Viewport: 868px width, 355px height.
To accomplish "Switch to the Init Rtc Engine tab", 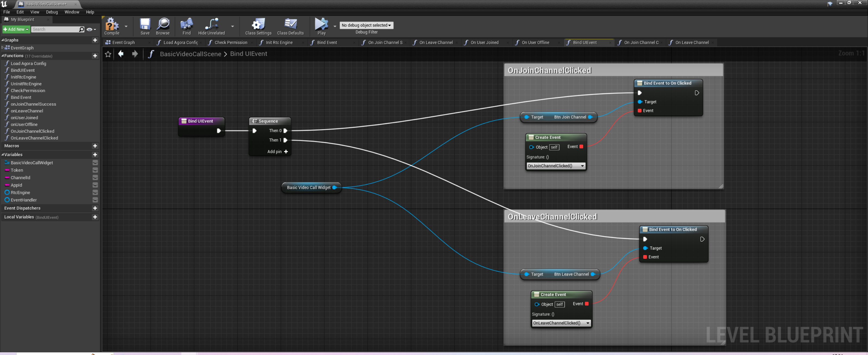I will pos(279,42).
